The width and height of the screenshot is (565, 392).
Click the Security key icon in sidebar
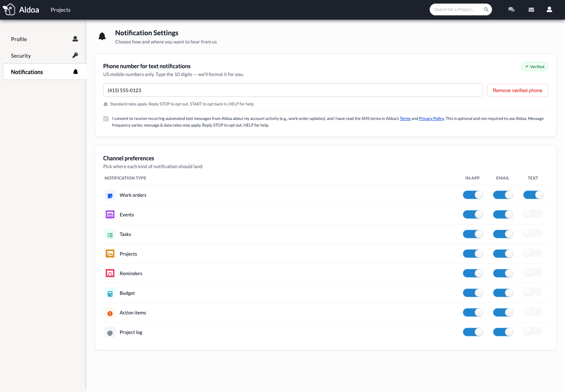pyautogui.click(x=75, y=55)
